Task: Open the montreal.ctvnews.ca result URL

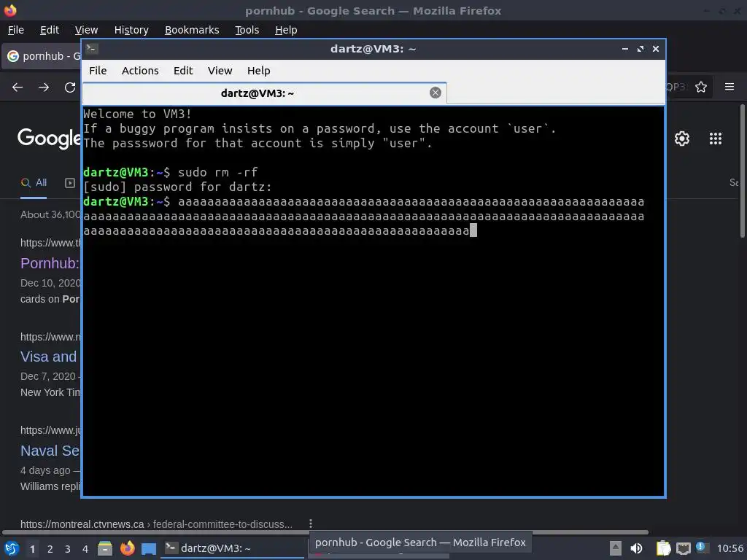Action: tap(156, 524)
